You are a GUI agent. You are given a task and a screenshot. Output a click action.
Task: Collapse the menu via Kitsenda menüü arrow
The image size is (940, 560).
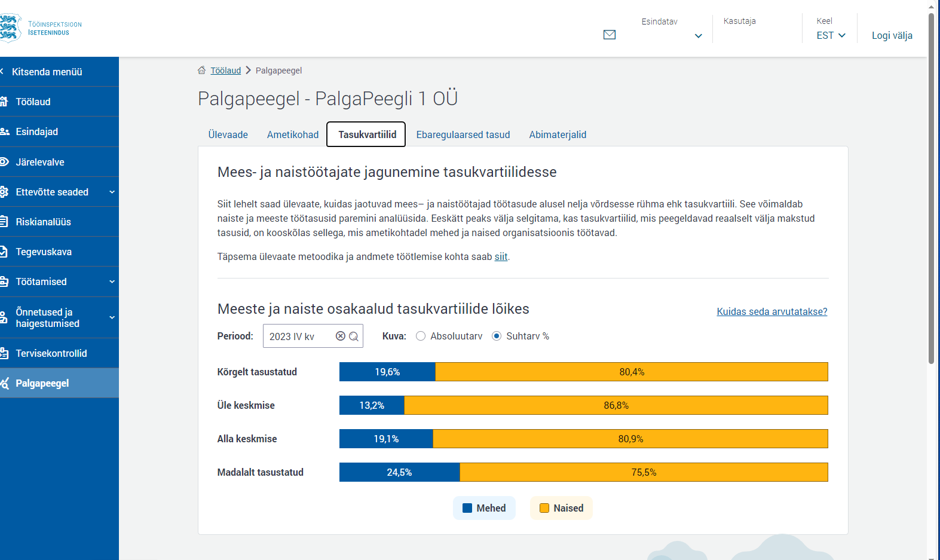[x=2, y=72]
